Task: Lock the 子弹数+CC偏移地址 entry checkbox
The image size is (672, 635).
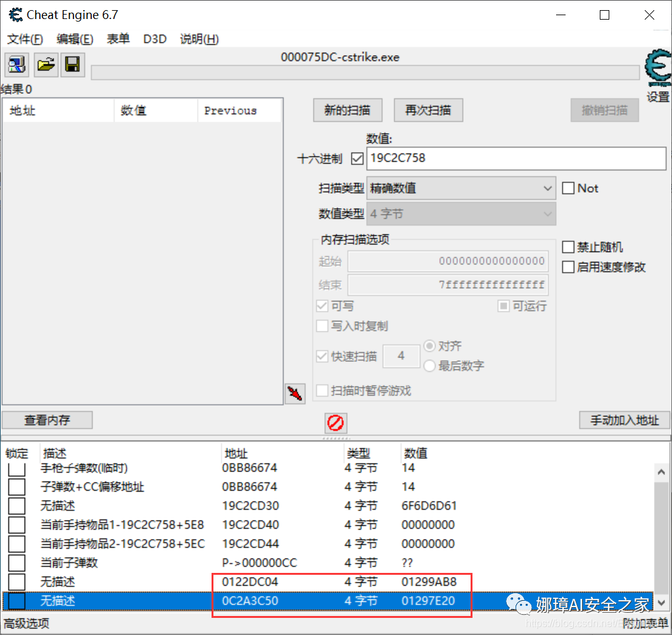Action: (16, 487)
